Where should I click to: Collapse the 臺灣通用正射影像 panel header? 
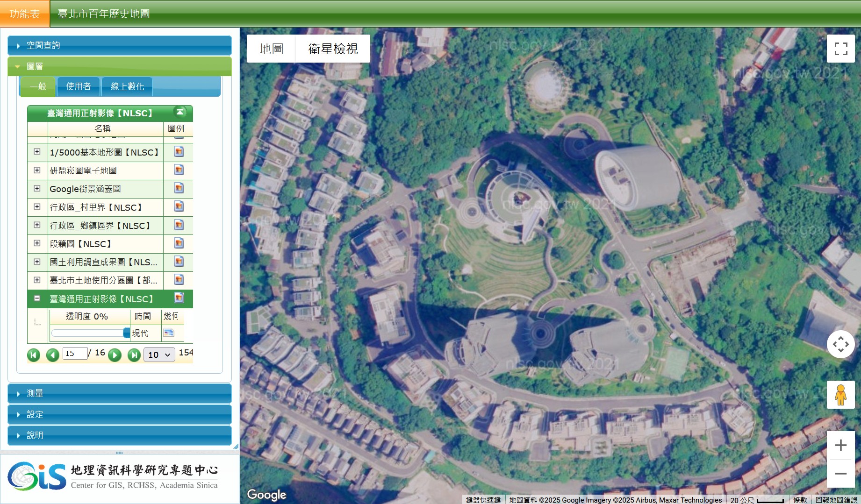point(180,112)
